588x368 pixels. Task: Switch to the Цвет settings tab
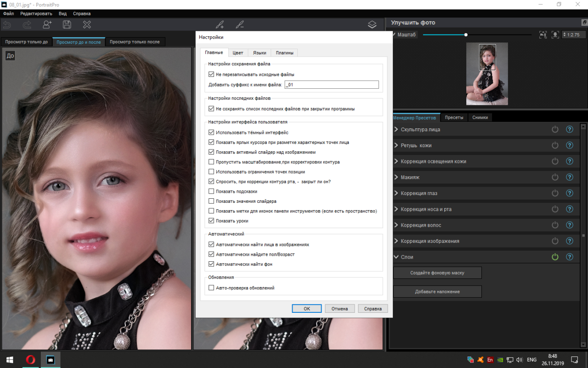tap(238, 53)
